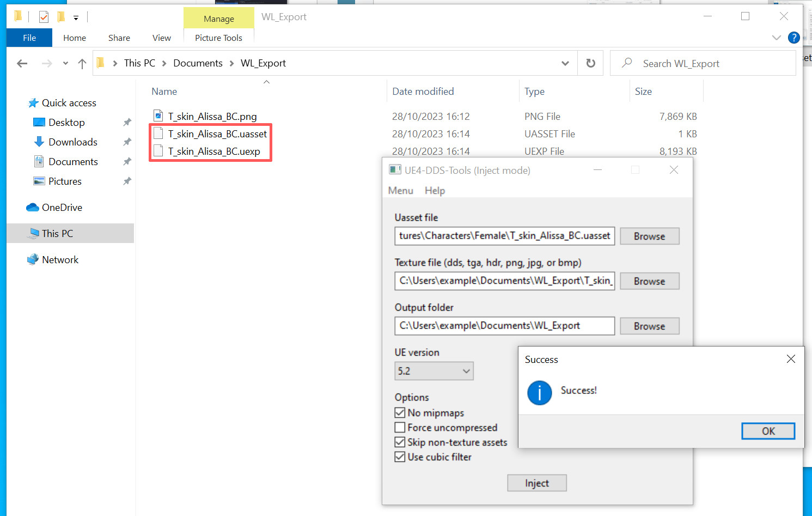Click the Back navigation arrow
812x516 pixels.
point(22,64)
